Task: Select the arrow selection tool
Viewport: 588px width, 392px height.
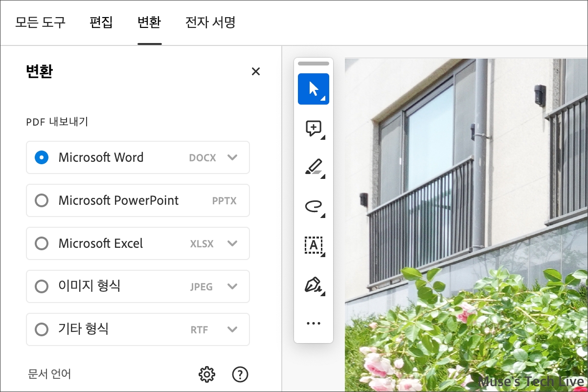Action: pyautogui.click(x=313, y=89)
